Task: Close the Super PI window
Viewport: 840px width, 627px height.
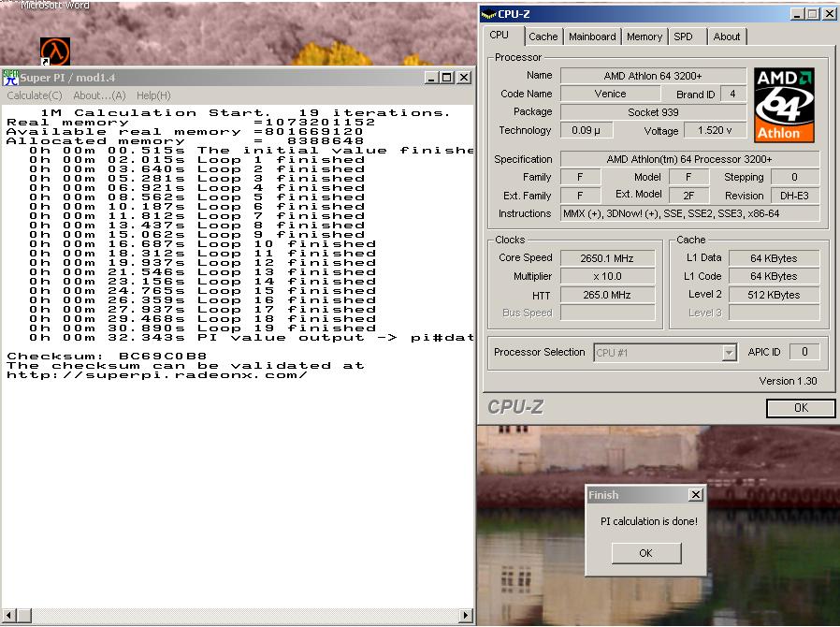Action: coord(464,78)
